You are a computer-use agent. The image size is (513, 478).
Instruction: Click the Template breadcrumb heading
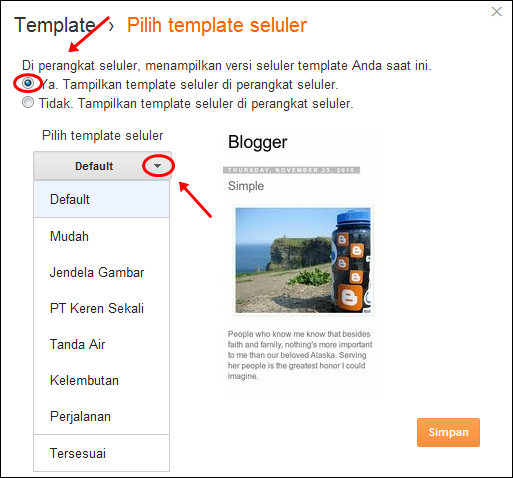click(55, 25)
